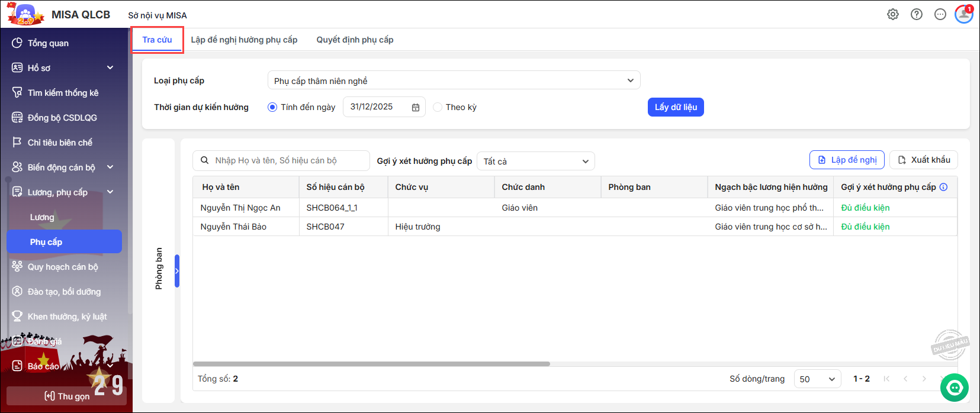The width and height of the screenshot is (980, 413).
Task: Click the info icon beside Gợi ý column
Action: coord(943,187)
